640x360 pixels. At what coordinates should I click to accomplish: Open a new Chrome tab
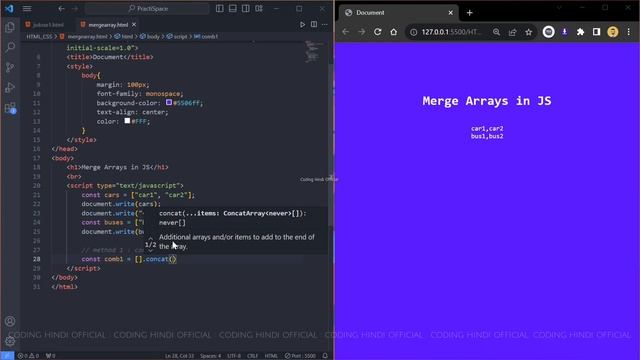click(469, 13)
